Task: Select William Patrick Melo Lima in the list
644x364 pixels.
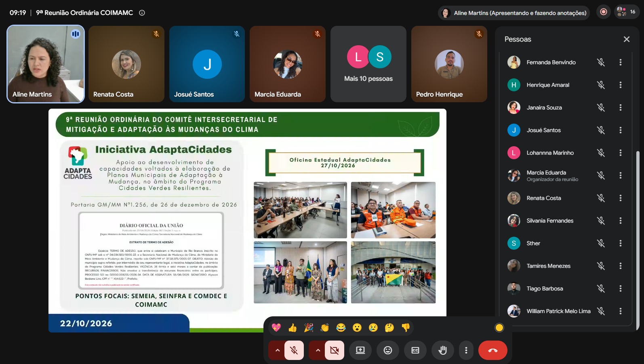Action: click(x=566, y=311)
